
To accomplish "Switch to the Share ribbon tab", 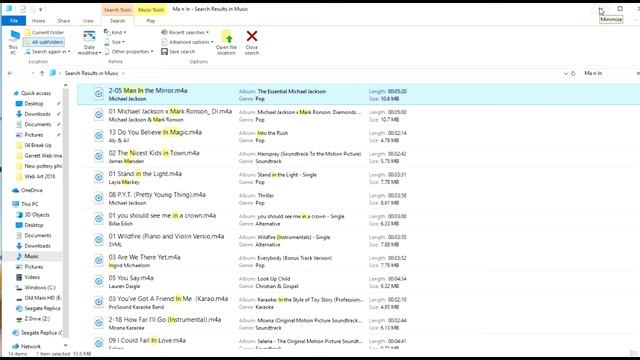I will (64, 21).
